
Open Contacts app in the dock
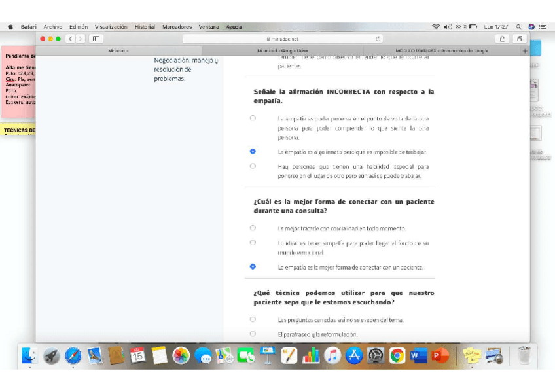pyautogui.click(x=116, y=355)
